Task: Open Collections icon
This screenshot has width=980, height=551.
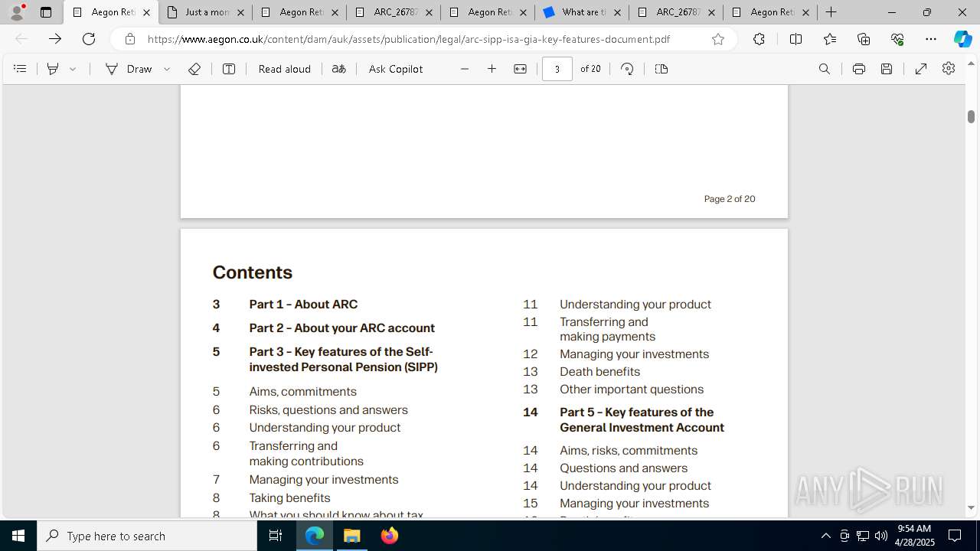Action: click(864, 39)
